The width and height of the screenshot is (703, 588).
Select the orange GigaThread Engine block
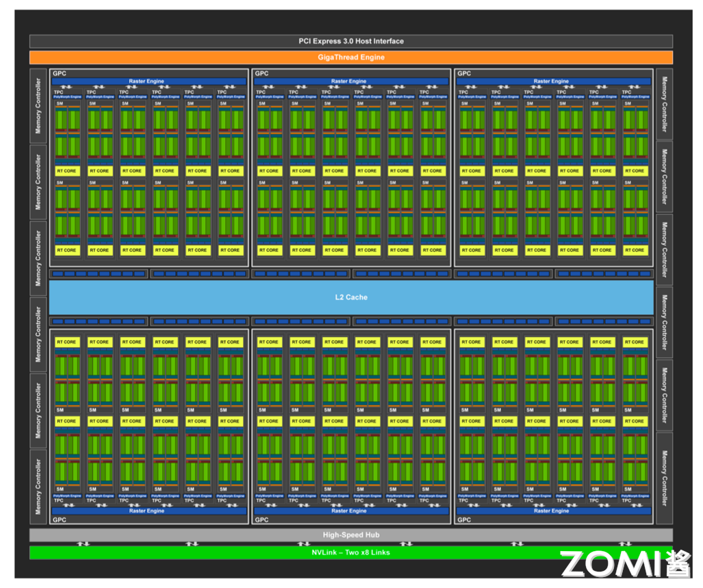click(350, 57)
